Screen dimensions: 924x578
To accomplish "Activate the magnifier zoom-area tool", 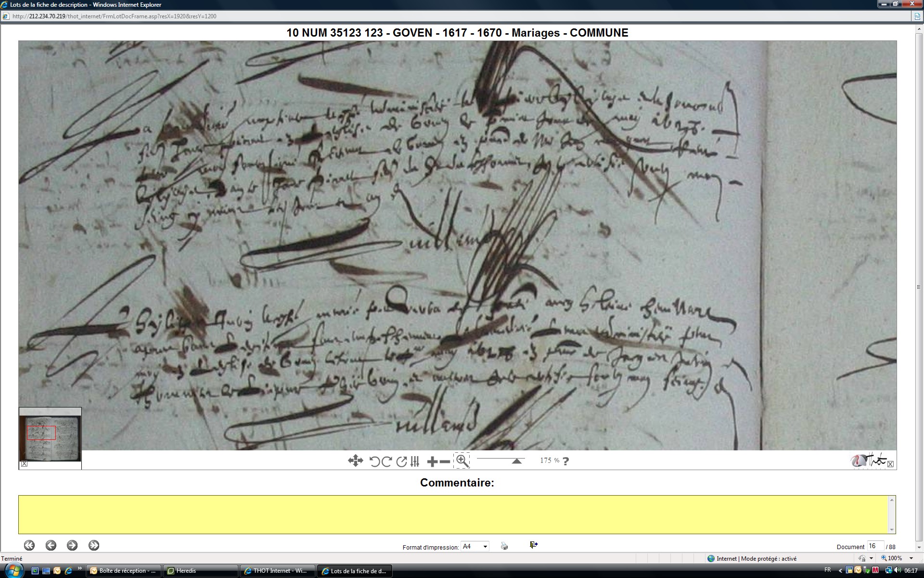I will point(462,460).
